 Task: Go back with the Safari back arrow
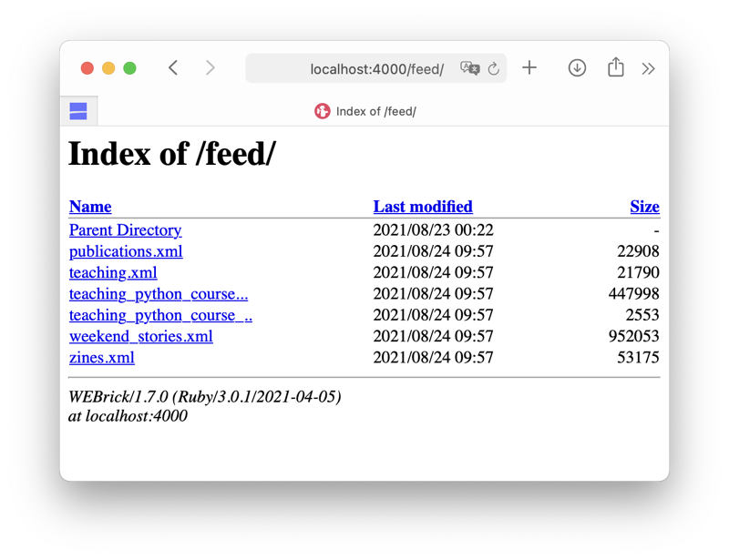click(173, 68)
